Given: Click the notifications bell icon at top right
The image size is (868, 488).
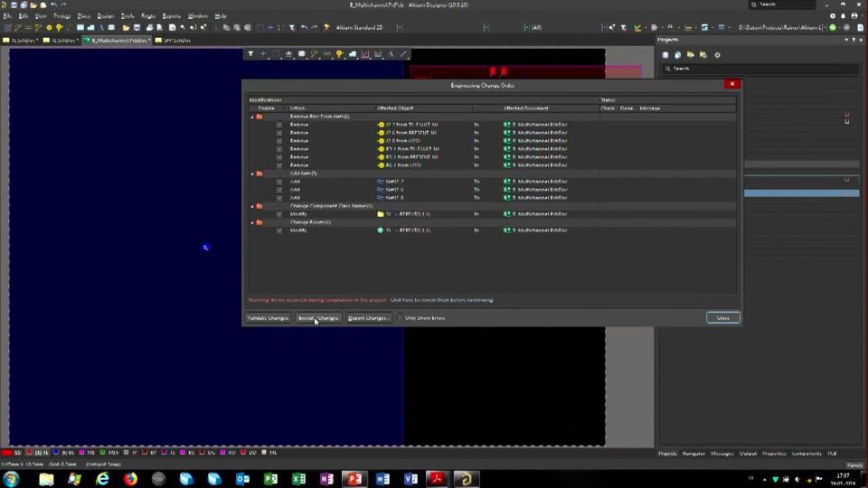Looking at the screenshot, I should [843, 16].
